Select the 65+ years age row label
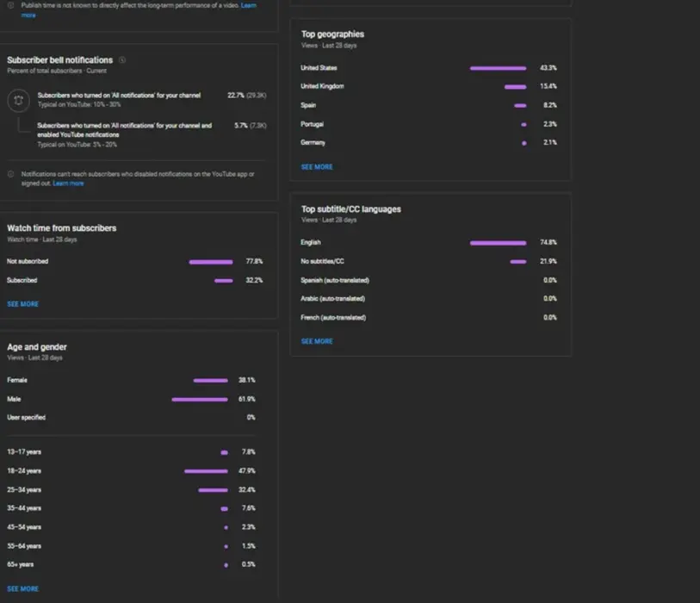700x603 pixels. point(20,564)
